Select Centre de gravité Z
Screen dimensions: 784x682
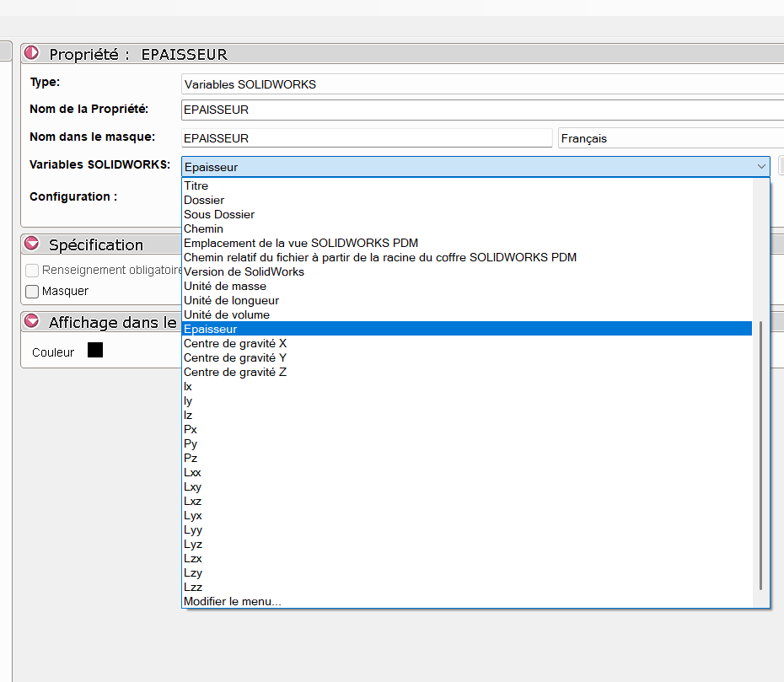[467, 372]
